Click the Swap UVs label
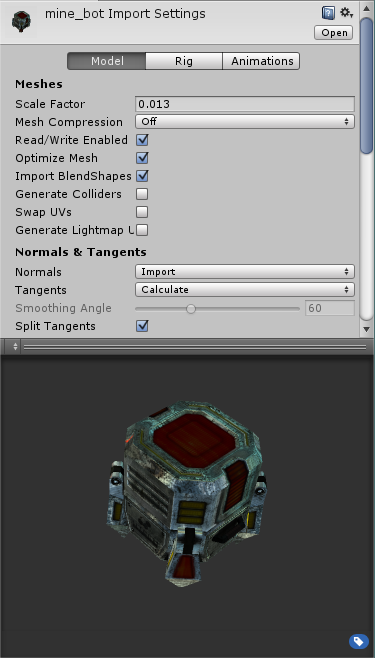This screenshot has height=658, width=375. tap(43, 212)
